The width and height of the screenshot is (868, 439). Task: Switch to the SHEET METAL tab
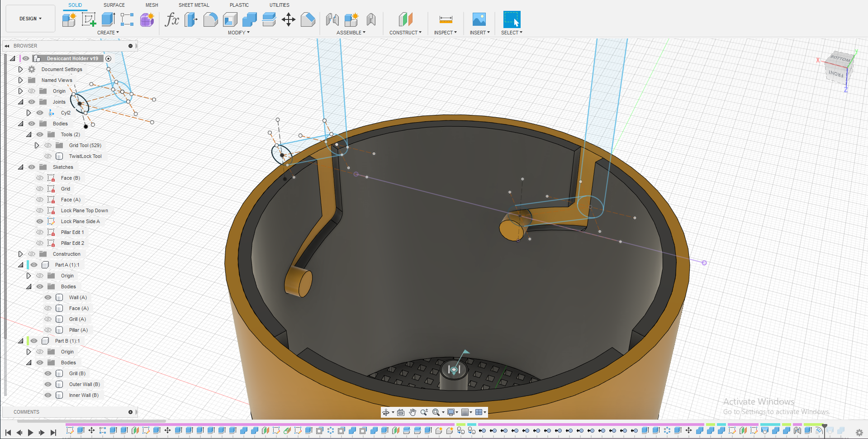194,5
